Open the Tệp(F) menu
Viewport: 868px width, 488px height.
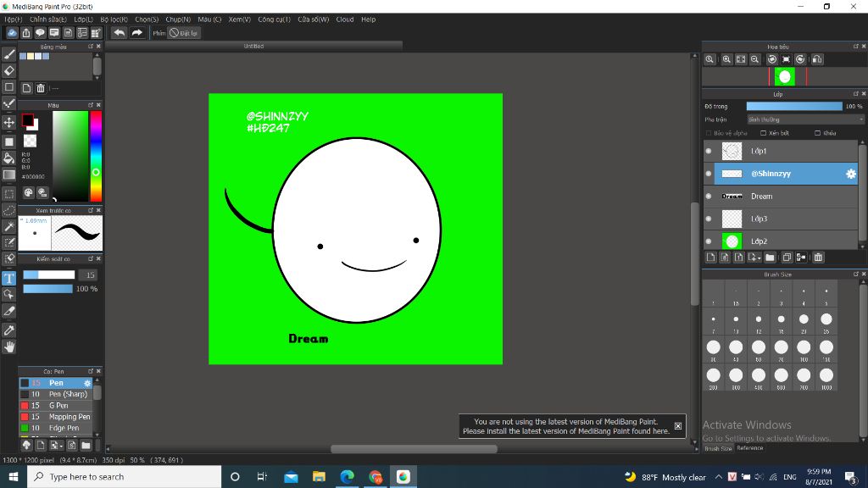pyautogui.click(x=14, y=19)
